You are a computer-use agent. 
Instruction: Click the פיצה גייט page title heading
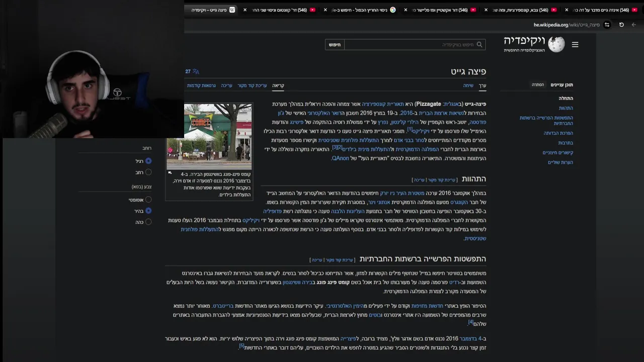click(468, 71)
